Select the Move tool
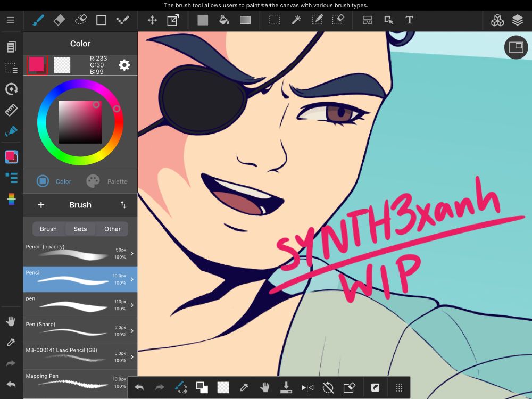Screen dimensions: 532x399 tap(152, 20)
